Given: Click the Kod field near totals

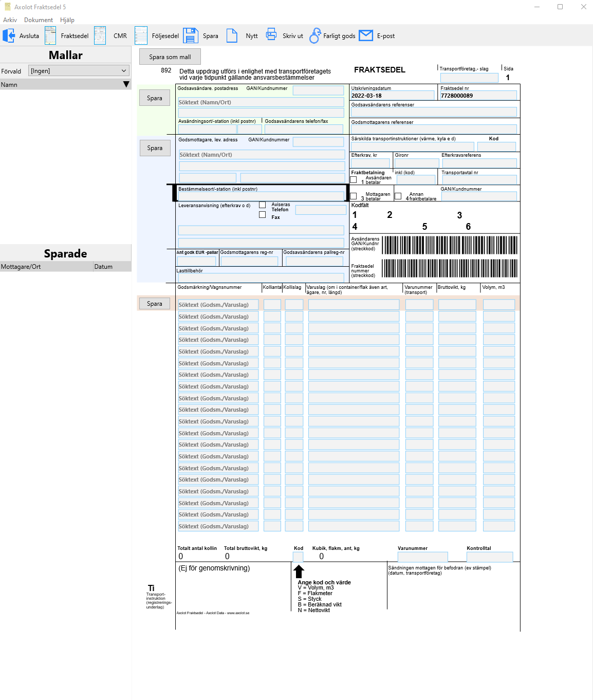Looking at the screenshot, I should 298,557.
